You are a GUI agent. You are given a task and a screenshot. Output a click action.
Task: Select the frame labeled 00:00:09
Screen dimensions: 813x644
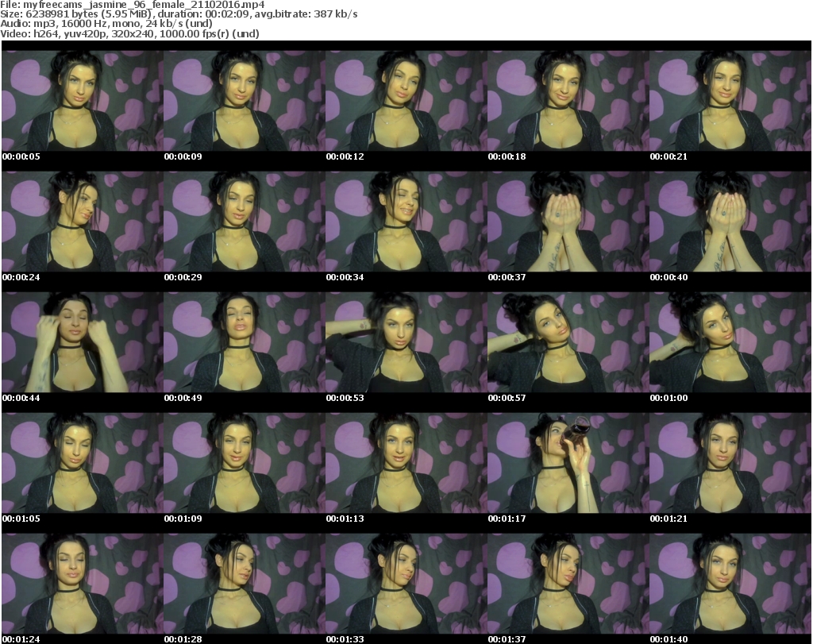(244, 101)
